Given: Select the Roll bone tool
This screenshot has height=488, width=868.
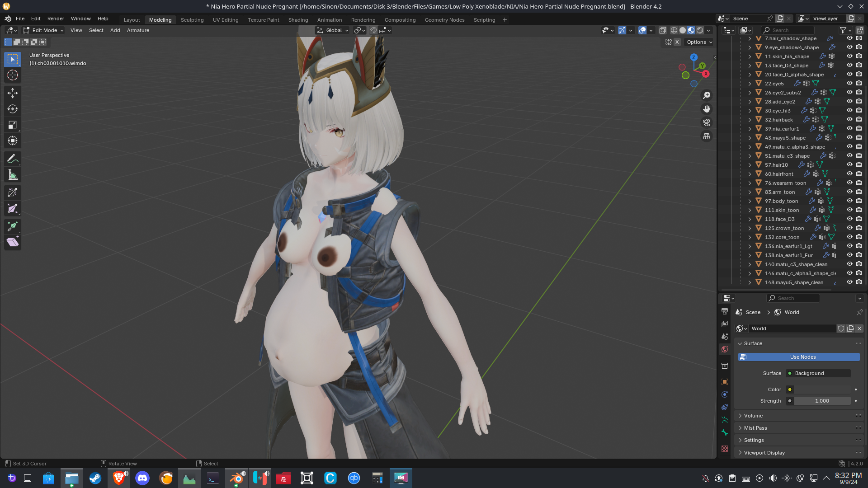Looking at the screenshot, I should [13, 192].
